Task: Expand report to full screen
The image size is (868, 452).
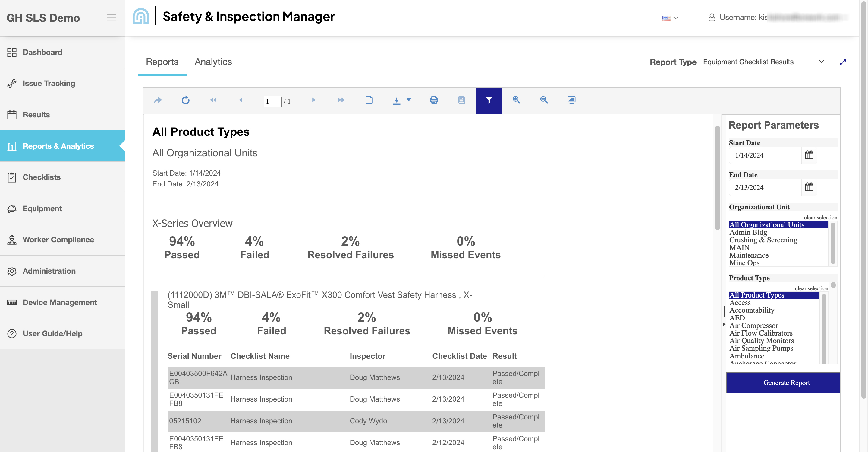Action: (842, 62)
